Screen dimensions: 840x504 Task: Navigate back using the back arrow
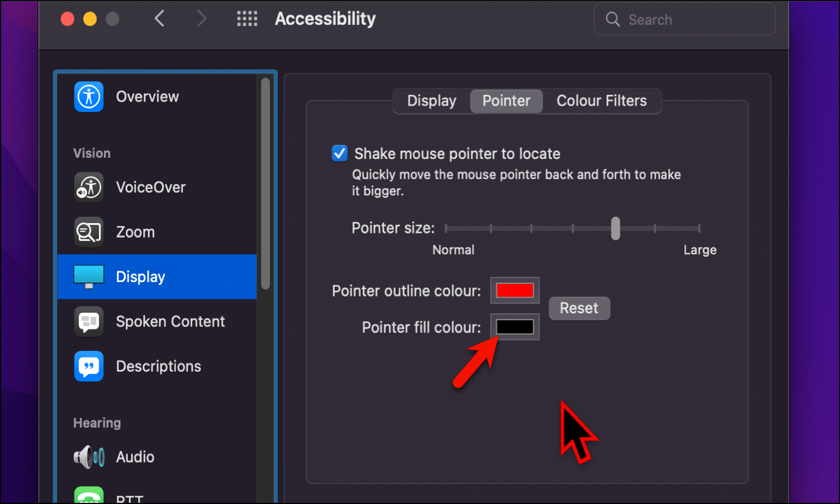pos(160,18)
